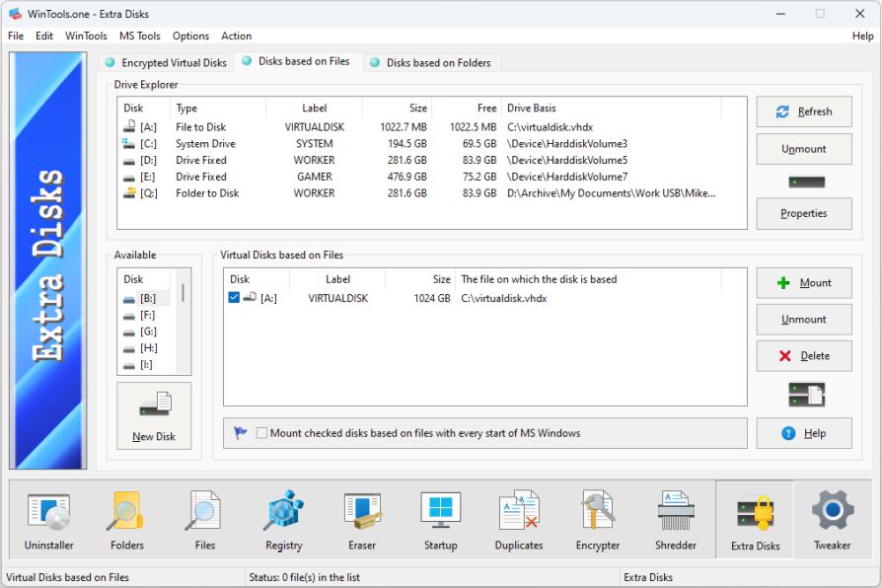This screenshot has width=882, height=588.
Task: Select the Extra Disks tool
Action: pyautogui.click(x=755, y=521)
